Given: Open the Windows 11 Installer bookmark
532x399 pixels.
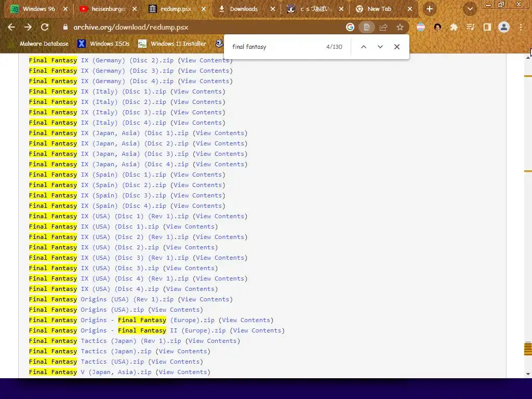Looking at the screenshot, I should pos(172,44).
